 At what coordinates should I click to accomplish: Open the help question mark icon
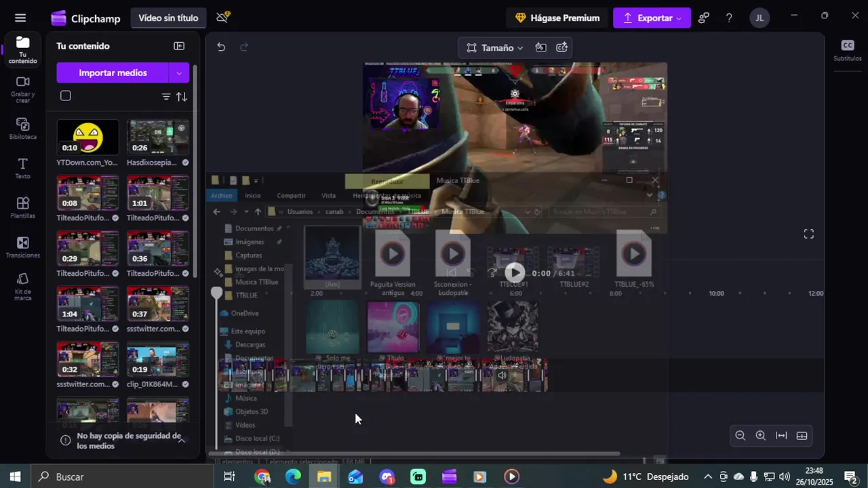coord(729,18)
